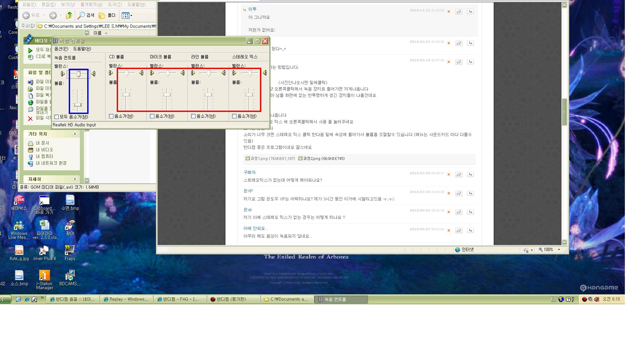The width and height of the screenshot is (644, 362).
Task: Click the Explorer Up folder button
Action: point(69,15)
